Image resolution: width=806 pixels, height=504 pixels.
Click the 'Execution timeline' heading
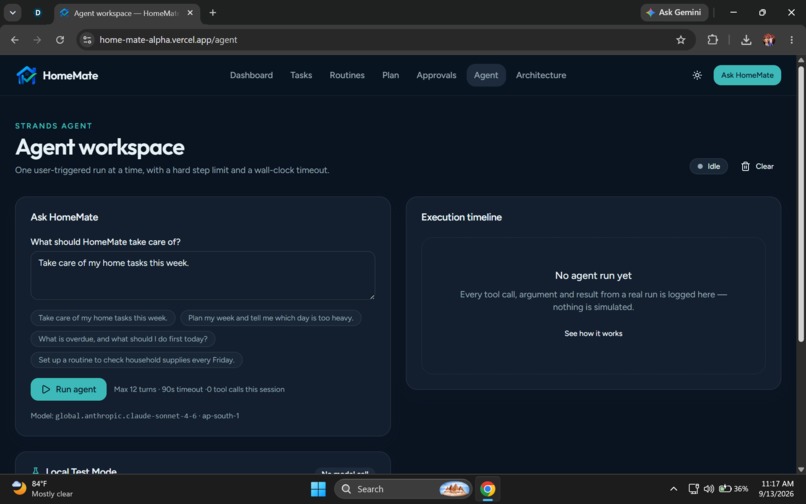(x=461, y=217)
